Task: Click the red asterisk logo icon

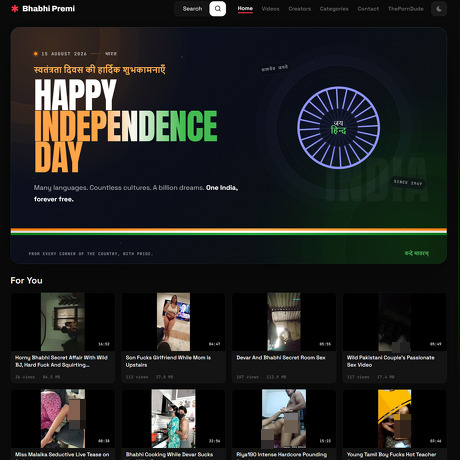Action: pyautogui.click(x=15, y=9)
